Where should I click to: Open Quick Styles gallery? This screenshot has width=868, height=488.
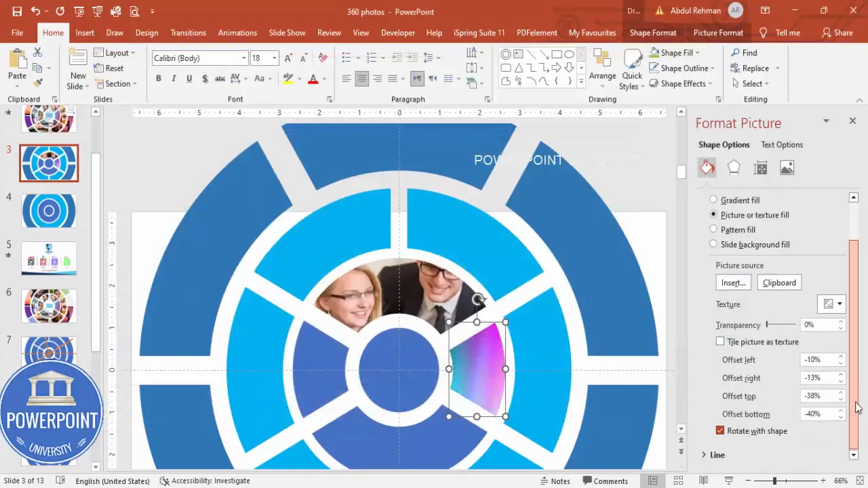(631, 68)
